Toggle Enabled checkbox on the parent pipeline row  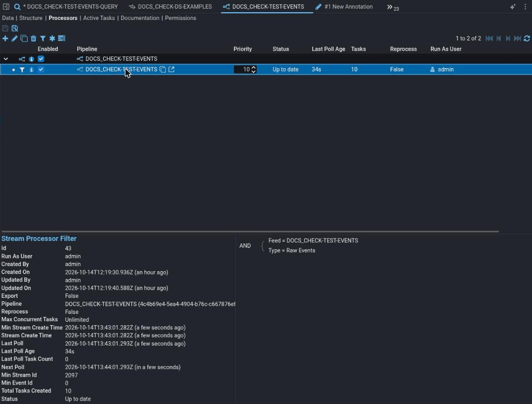[41, 59]
